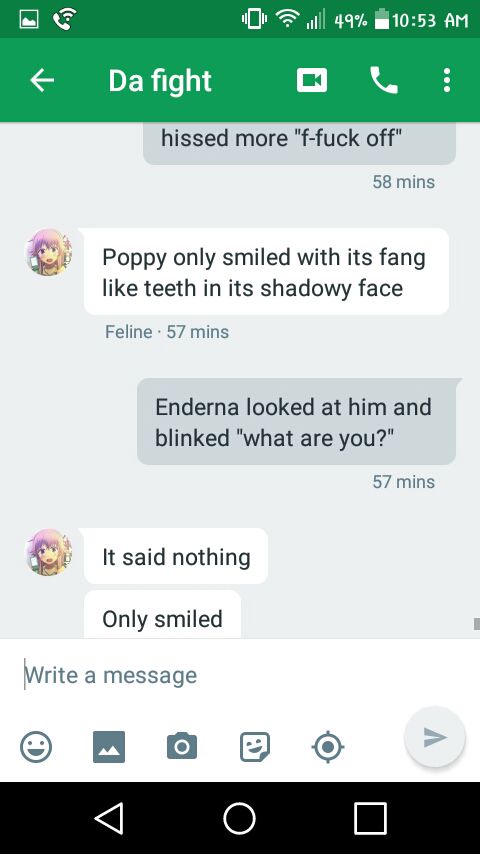Viewport: 480px width, 854px height.
Task: Tap the send message button
Action: [x=435, y=737]
